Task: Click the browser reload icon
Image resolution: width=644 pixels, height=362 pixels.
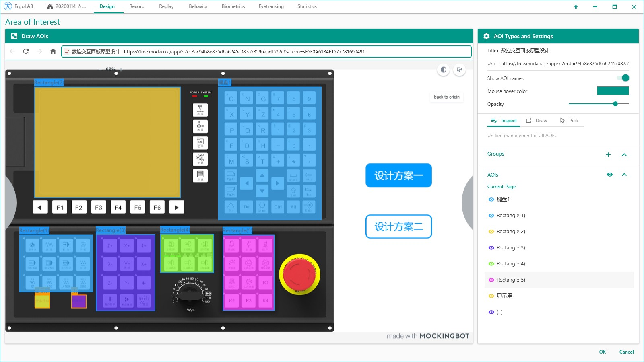Action: pos(26,51)
